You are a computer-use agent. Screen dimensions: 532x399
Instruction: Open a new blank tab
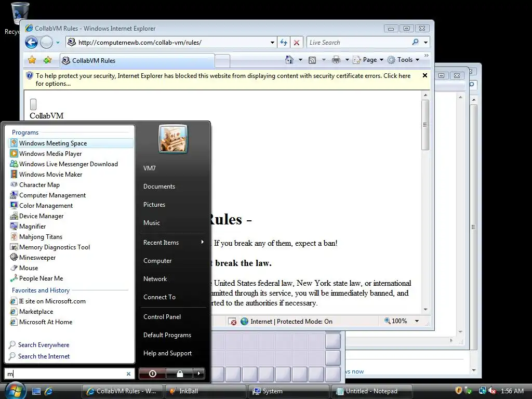pyautogui.click(x=222, y=61)
